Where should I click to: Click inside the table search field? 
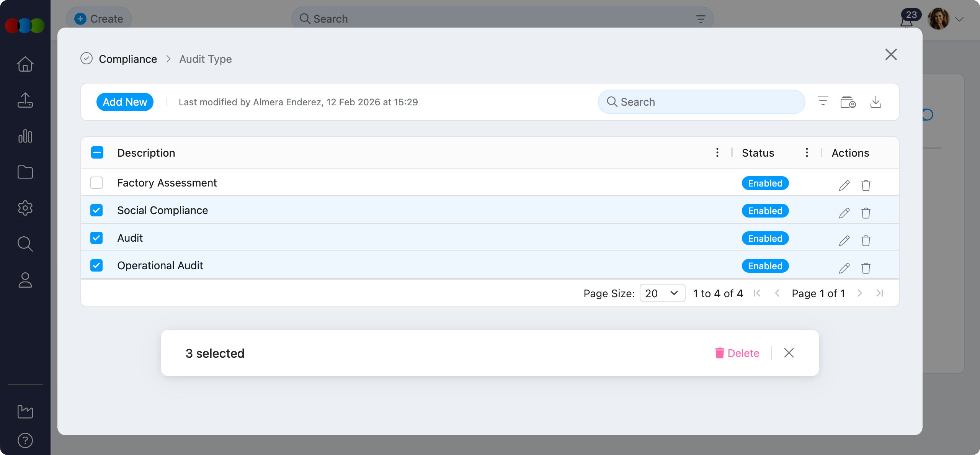(701, 101)
